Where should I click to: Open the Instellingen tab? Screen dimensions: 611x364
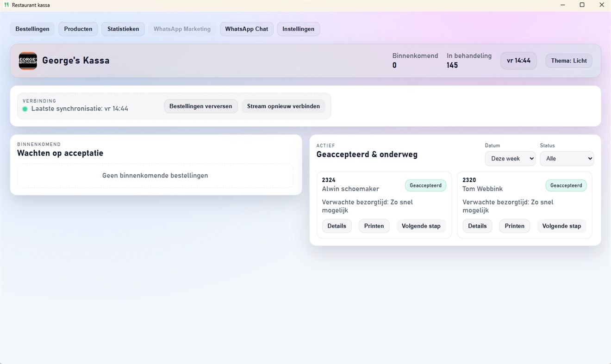tap(299, 29)
